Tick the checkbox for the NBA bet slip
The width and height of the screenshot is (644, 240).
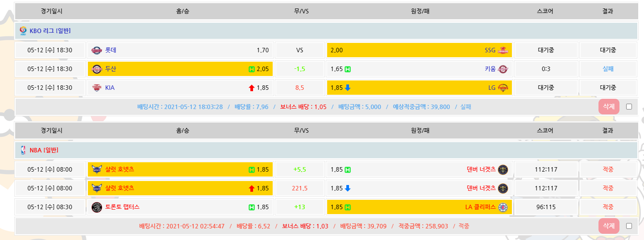pos(629,226)
